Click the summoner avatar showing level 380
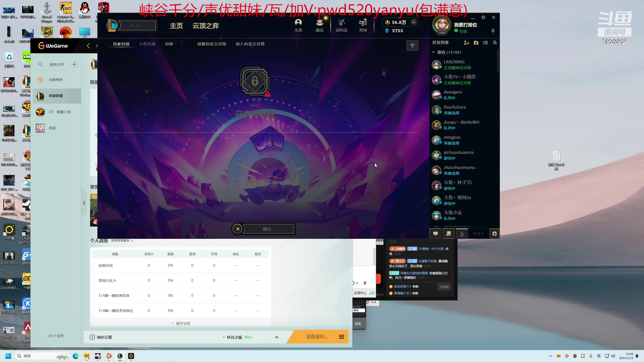 [441, 25]
